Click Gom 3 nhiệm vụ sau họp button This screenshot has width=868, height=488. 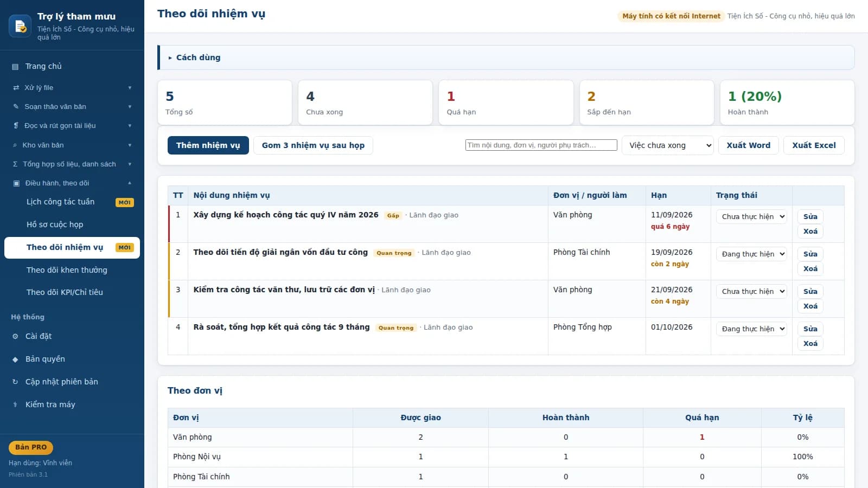[313, 145]
